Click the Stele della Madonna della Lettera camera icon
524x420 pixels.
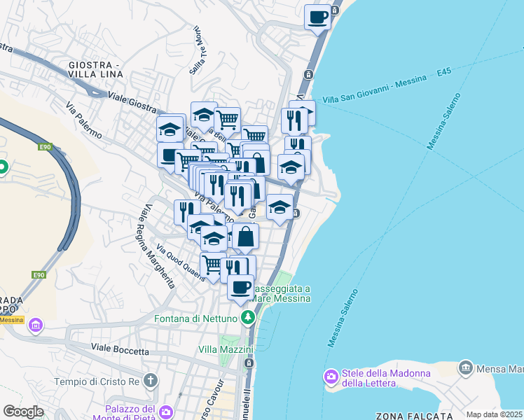331,377
